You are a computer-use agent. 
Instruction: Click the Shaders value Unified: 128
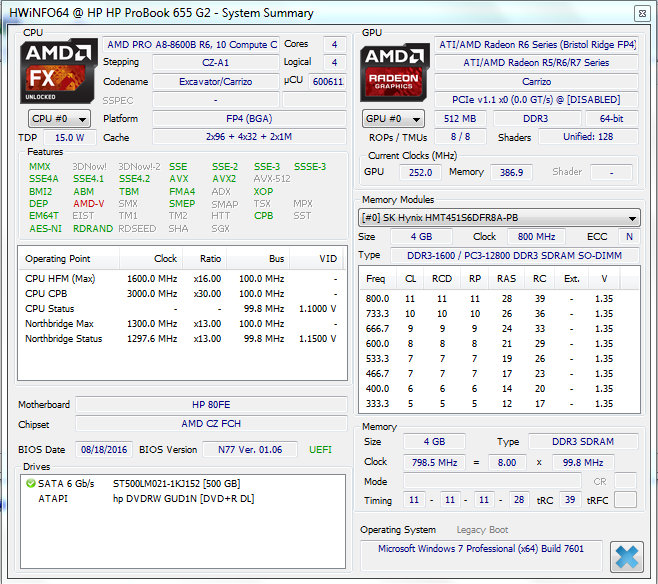click(588, 137)
